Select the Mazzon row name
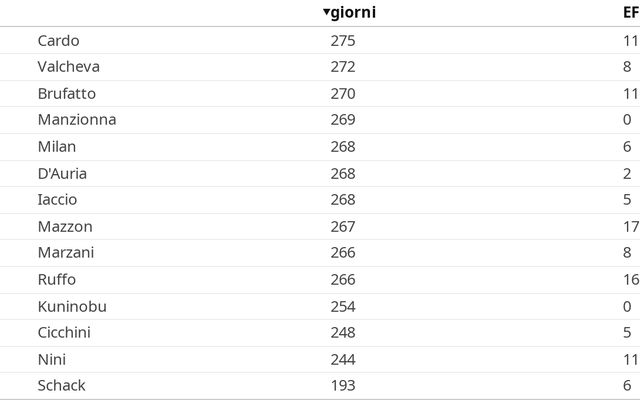Screen dimensions: 640x400 click(x=65, y=227)
